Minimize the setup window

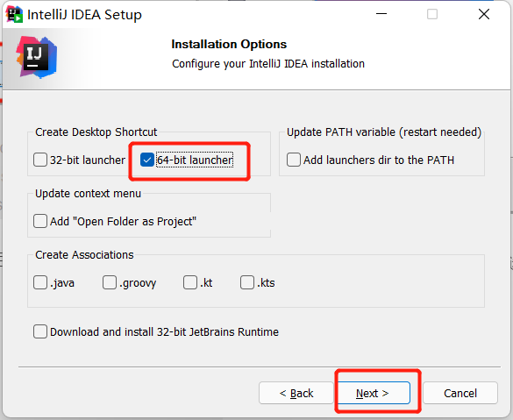coord(381,14)
